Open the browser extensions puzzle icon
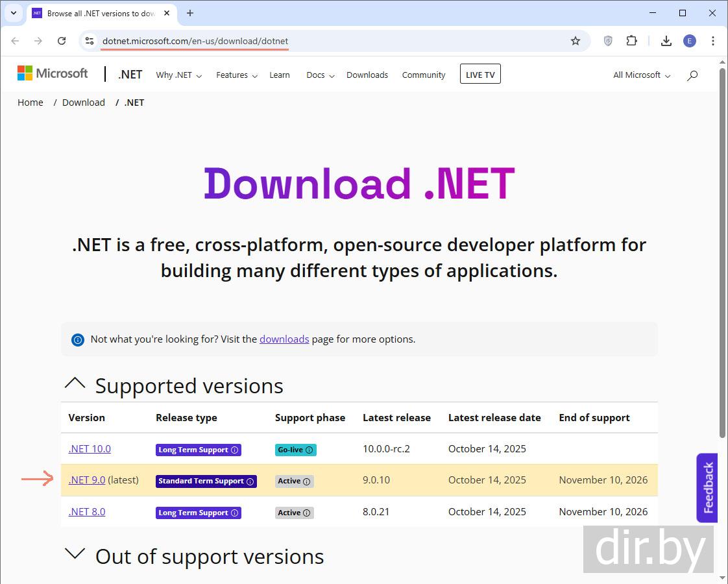728x584 pixels. point(631,41)
